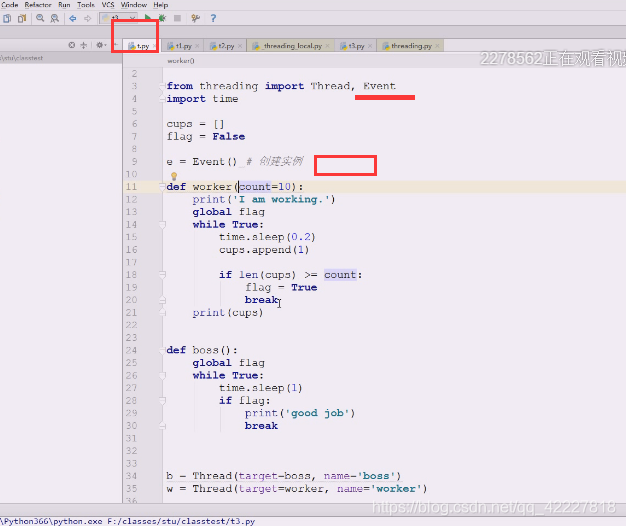
Task: Close the threading.py tab
Action: pos(438,46)
